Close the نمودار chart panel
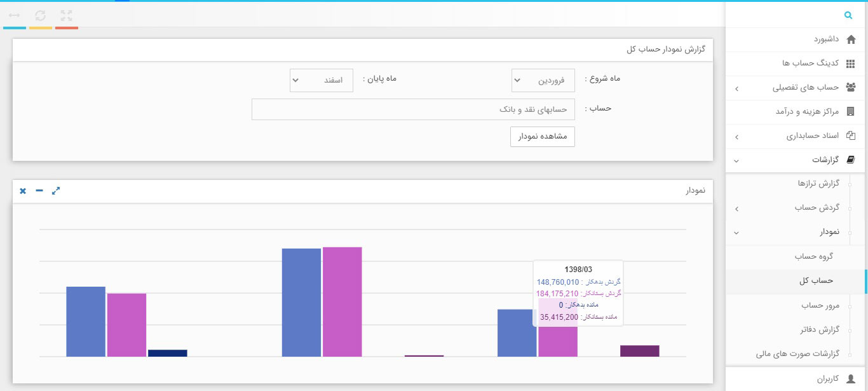The width and height of the screenshot is (868, 391). coord(23,190)
